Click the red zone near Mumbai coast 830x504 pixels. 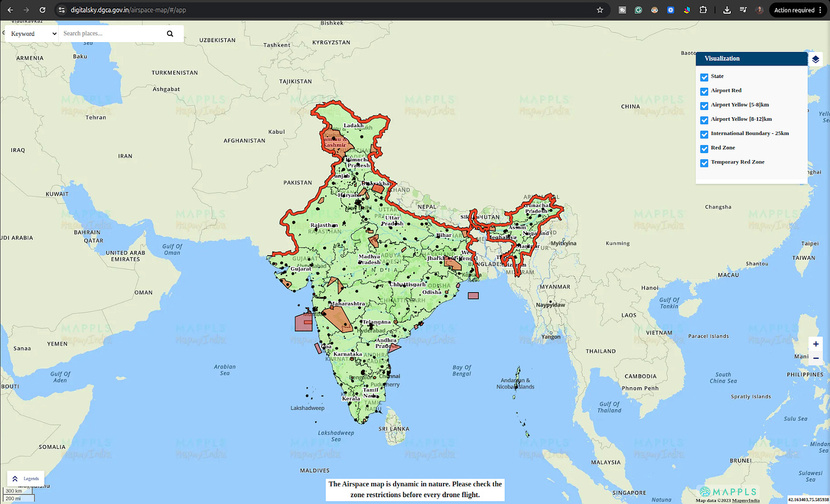click(303, 323)
